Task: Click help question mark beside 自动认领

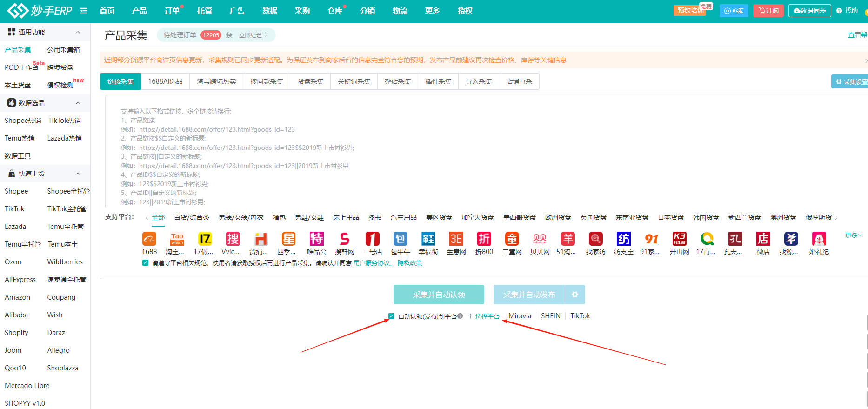Action: click(460, 316)
